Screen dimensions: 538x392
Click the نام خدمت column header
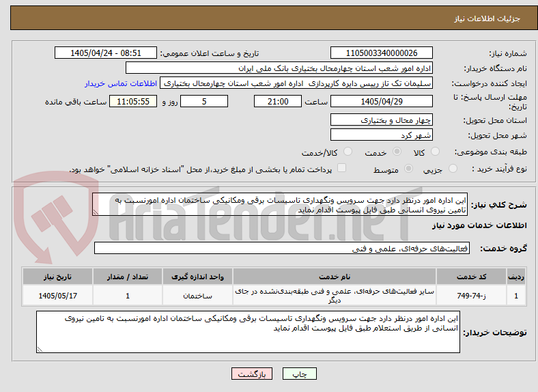point(335,277)
